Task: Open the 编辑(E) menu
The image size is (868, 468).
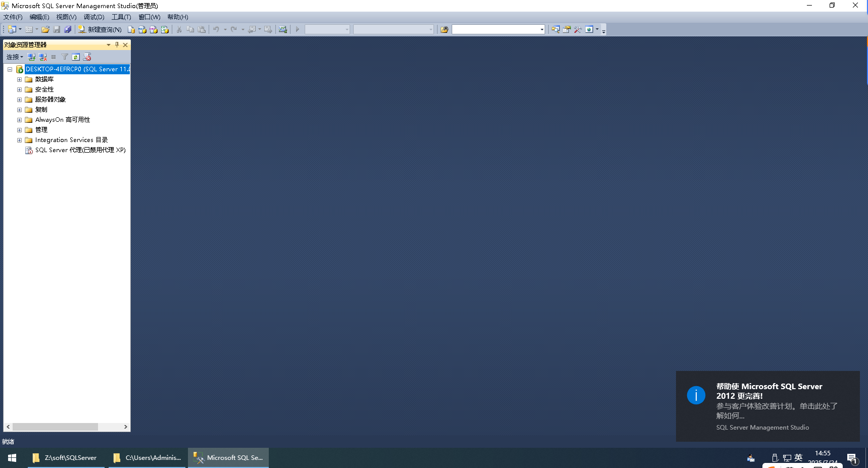Action: pyautogui.click(x=39, y=17)
